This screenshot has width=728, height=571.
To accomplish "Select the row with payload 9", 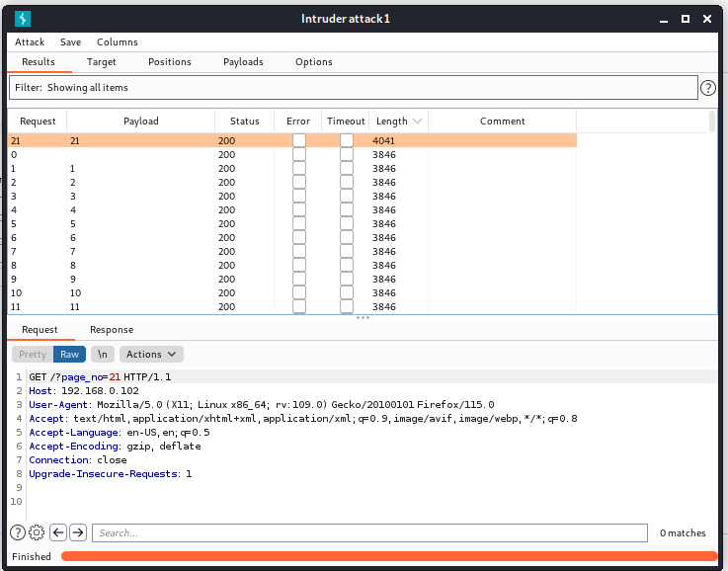I will tap(292, 279).
